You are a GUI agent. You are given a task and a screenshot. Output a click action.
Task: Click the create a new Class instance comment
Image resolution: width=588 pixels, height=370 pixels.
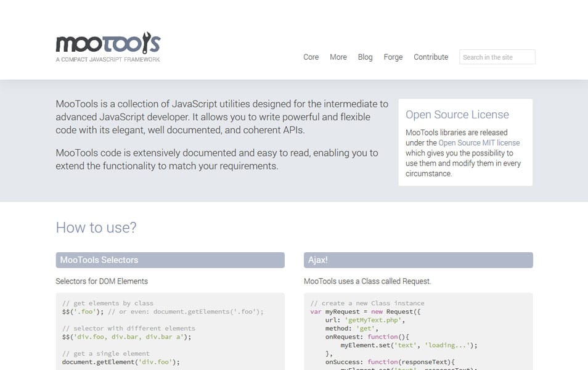pos(367,303)
